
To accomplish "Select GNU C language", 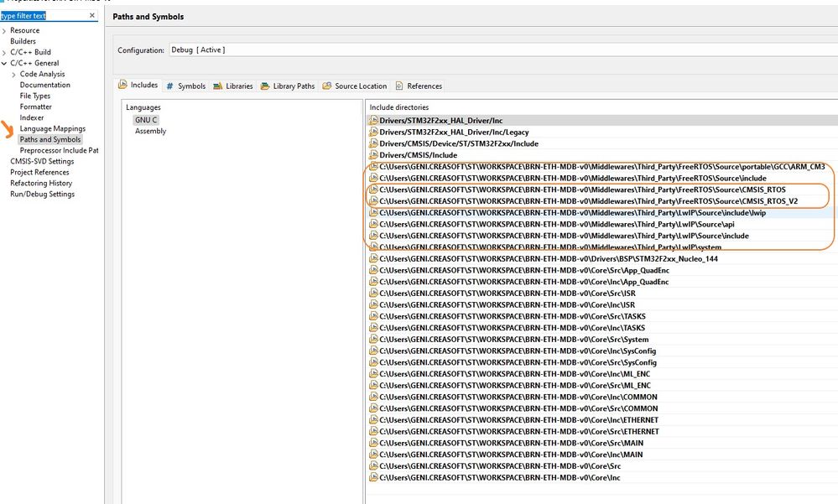I will [x=146, y=120].
